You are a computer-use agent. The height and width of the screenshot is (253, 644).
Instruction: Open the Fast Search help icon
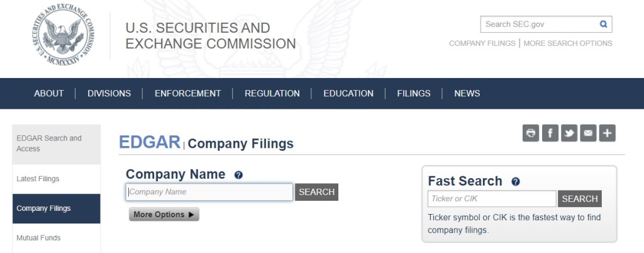pyautogui.click(x=516, y=182)
